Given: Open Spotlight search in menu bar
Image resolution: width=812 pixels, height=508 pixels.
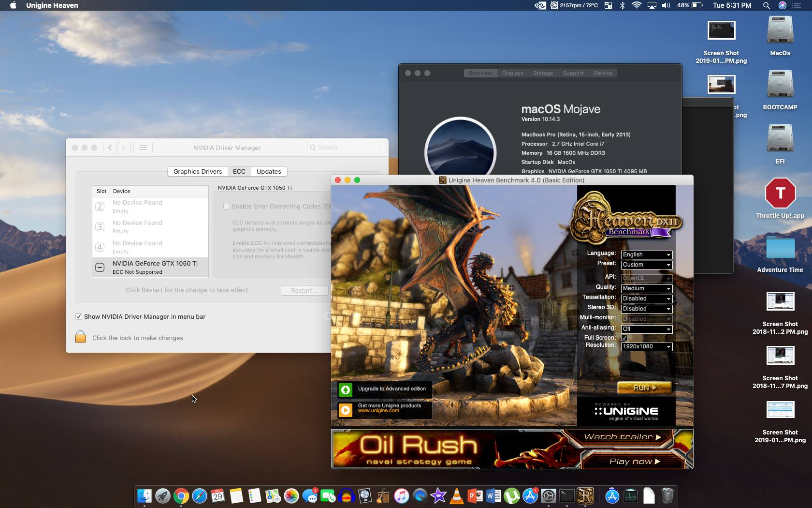Looking at the screenshot, I should (x=766, y=5).
